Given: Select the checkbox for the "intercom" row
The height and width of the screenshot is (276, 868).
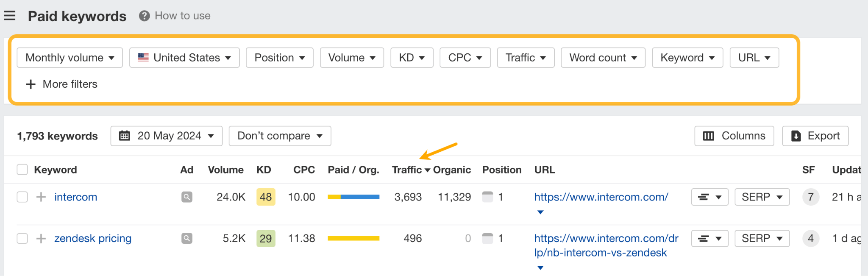Looking at the screenshot, I should [x=22, y=197].
